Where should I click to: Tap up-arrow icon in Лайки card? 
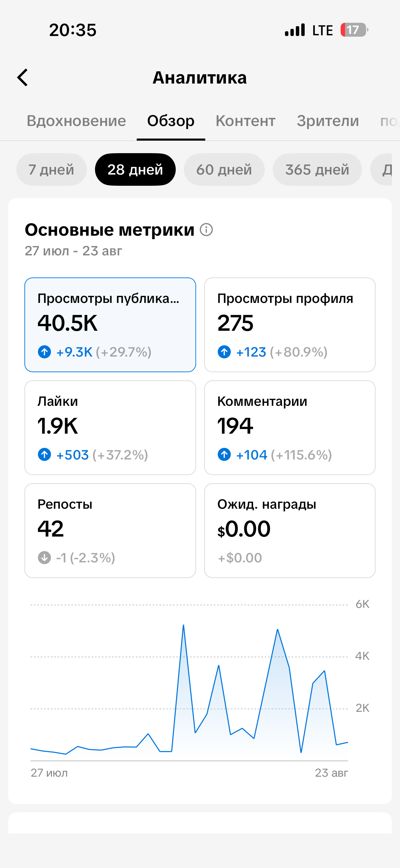click(x=44, y=454)
